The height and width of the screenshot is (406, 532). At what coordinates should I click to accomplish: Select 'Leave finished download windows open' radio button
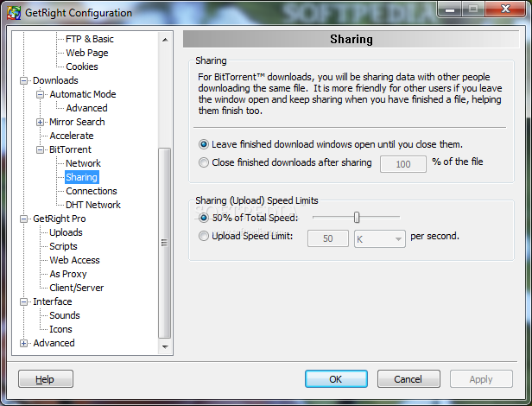[x=204, y=144]
